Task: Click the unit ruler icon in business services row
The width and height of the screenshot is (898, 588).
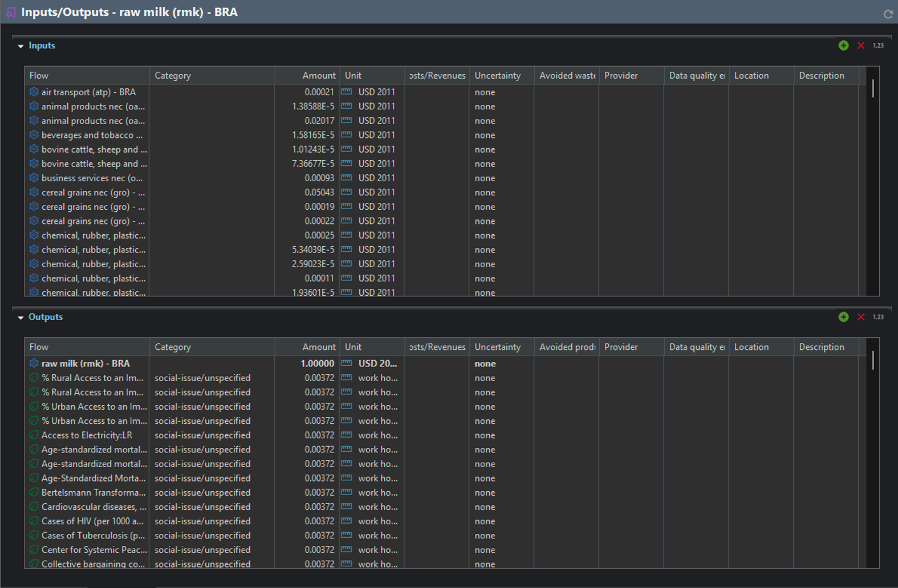Action: click(347, 178)
